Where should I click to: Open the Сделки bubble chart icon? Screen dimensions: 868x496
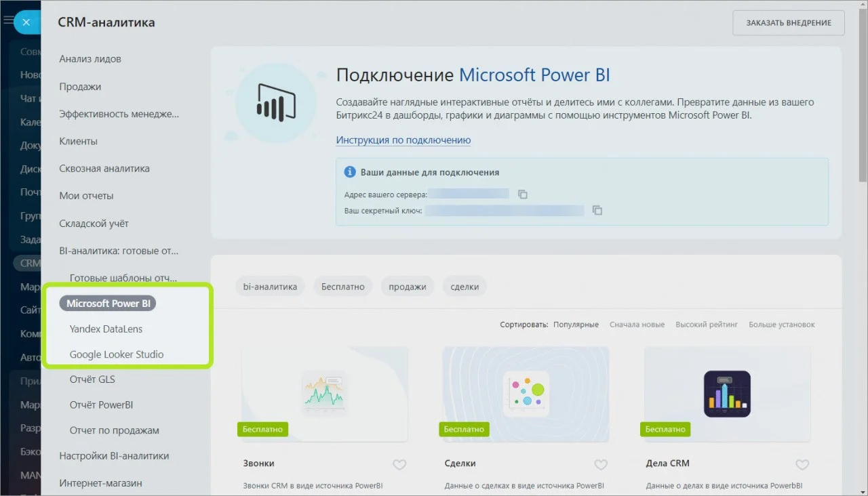coord(526,393)
